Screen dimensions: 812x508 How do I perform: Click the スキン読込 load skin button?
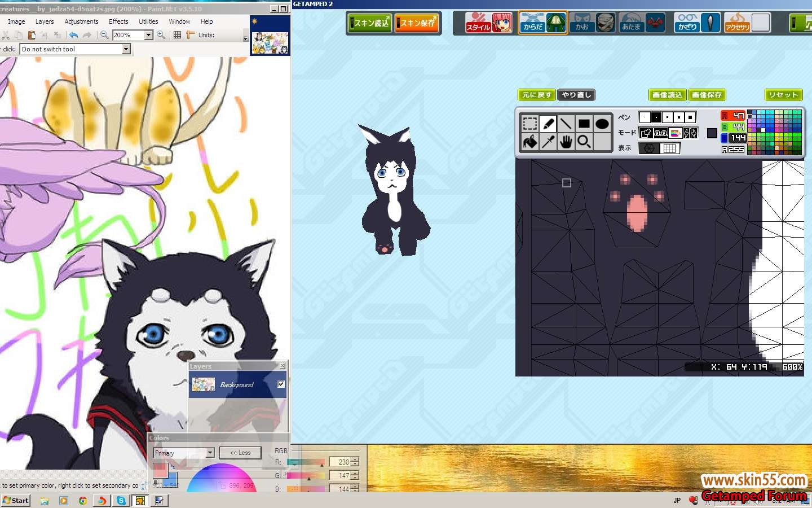point(369,23)
